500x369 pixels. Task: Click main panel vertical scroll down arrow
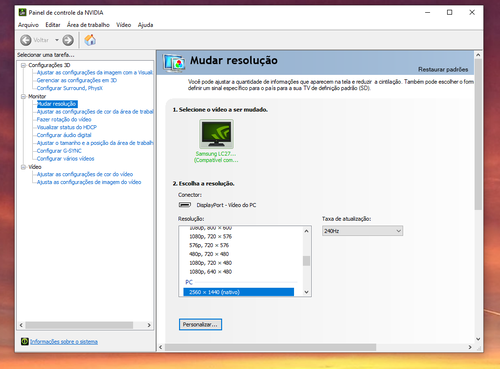(x=478, y=339)
